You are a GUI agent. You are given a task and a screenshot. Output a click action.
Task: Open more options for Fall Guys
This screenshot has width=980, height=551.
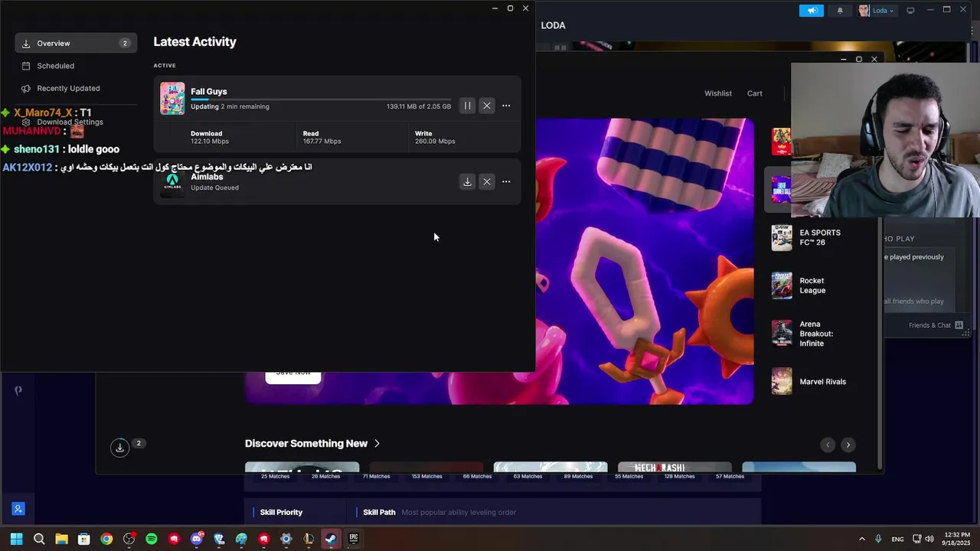click(x=506, y=106)
